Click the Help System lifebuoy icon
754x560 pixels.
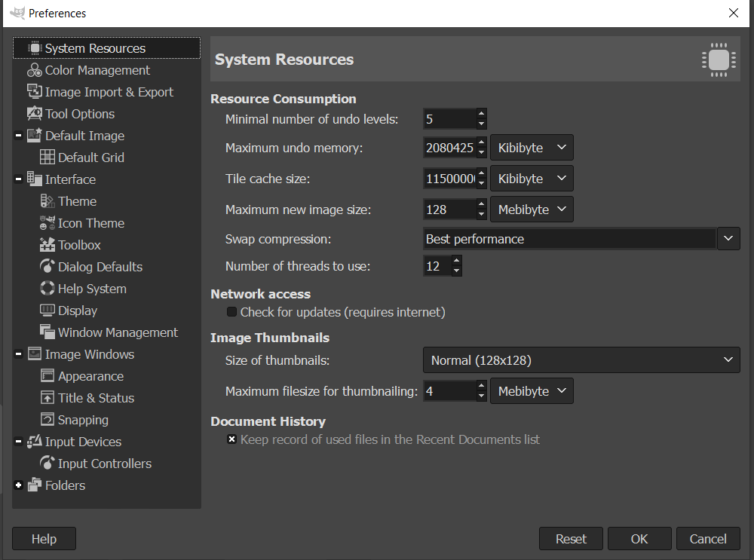click(x=48, y=289)
